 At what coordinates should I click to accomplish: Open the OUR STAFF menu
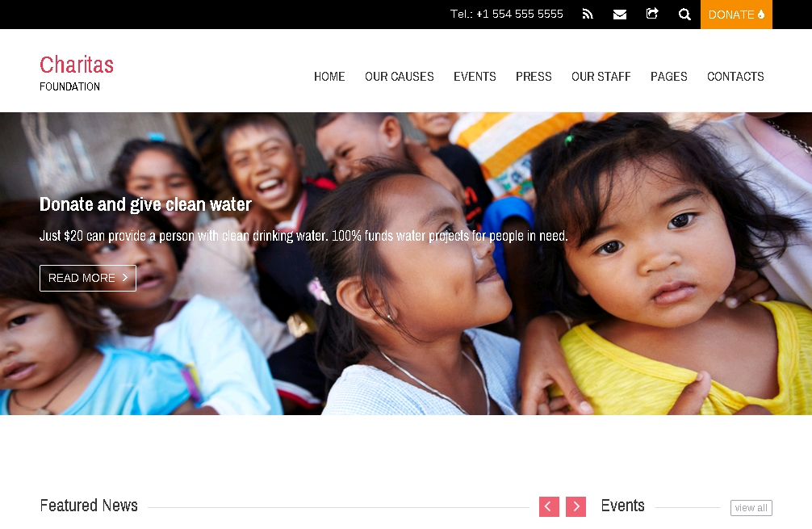[601, 76]
